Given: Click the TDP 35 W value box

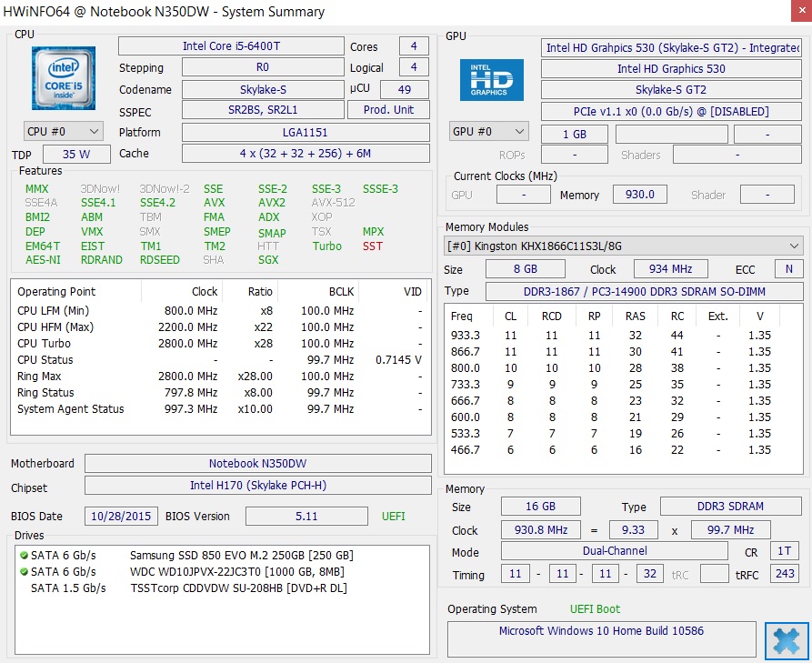Looking at the screenshot, I should (x=75, y=155).
